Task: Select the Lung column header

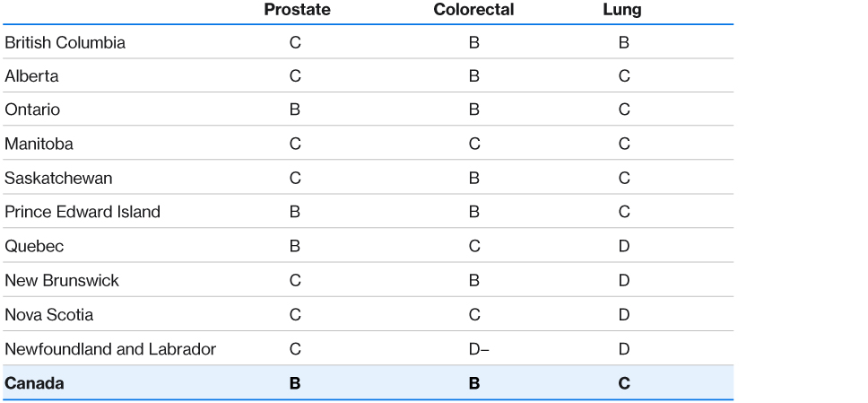Action: click(x=623, y=10)
